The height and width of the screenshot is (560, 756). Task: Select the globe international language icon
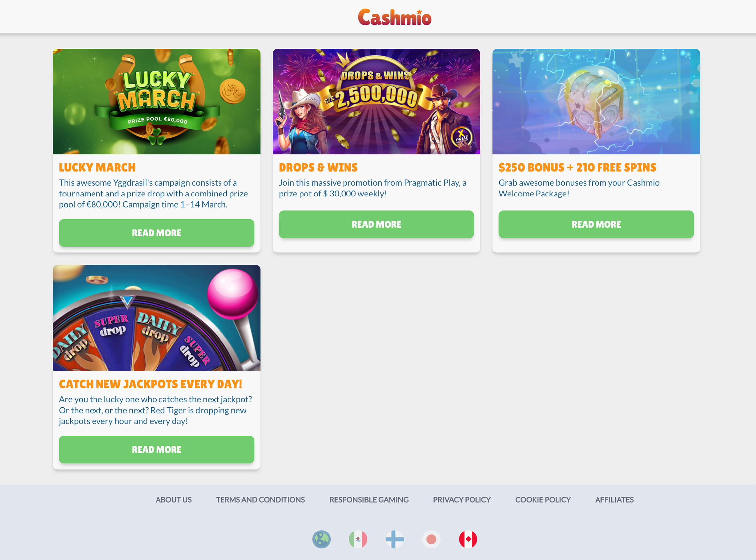point(321,539)
